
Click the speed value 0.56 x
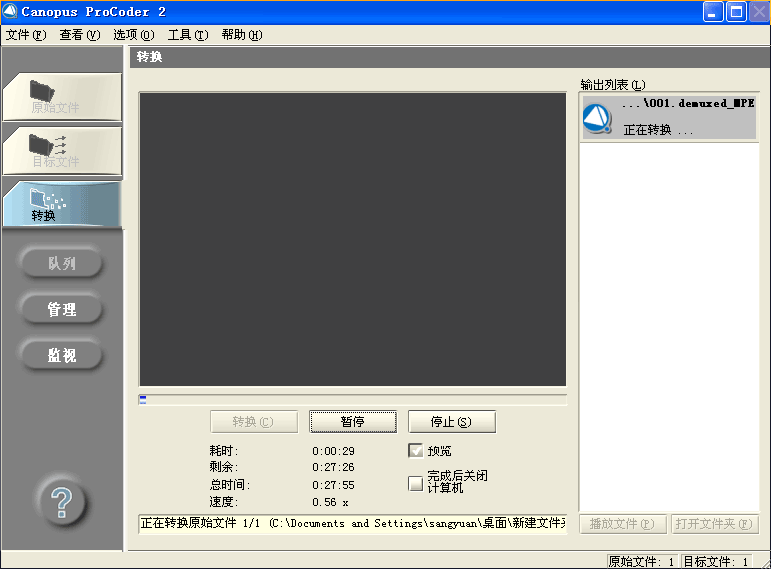[330, 502]
